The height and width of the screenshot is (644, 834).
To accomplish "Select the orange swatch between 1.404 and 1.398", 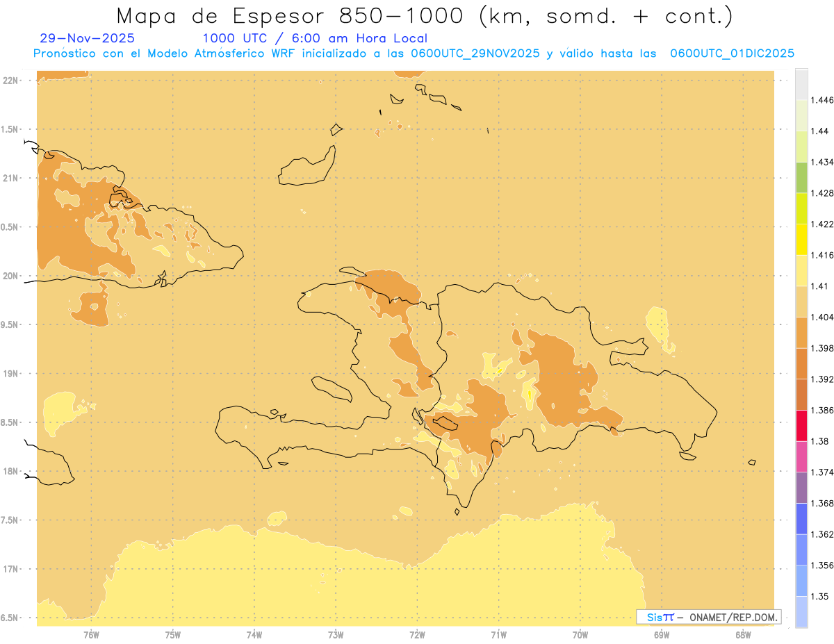I will click(801, 332).
